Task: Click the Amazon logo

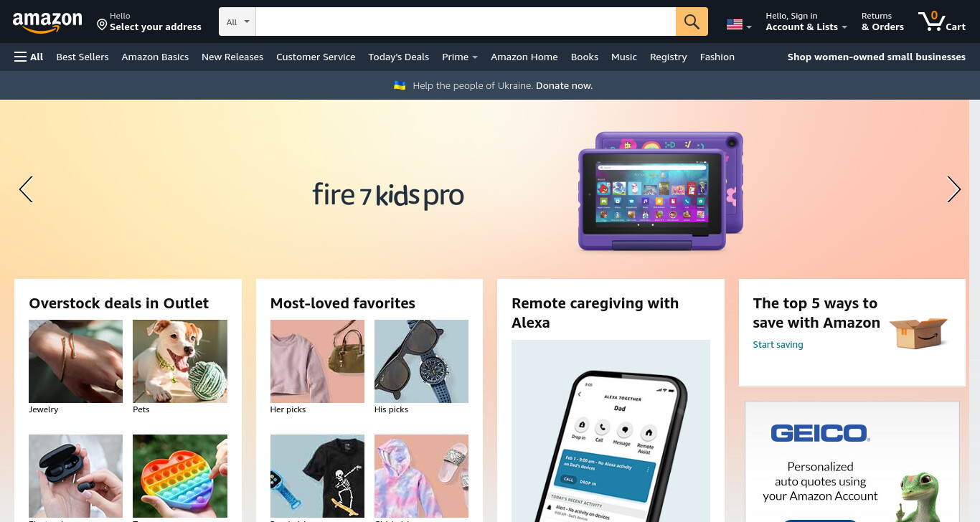Action: point(47,22)
